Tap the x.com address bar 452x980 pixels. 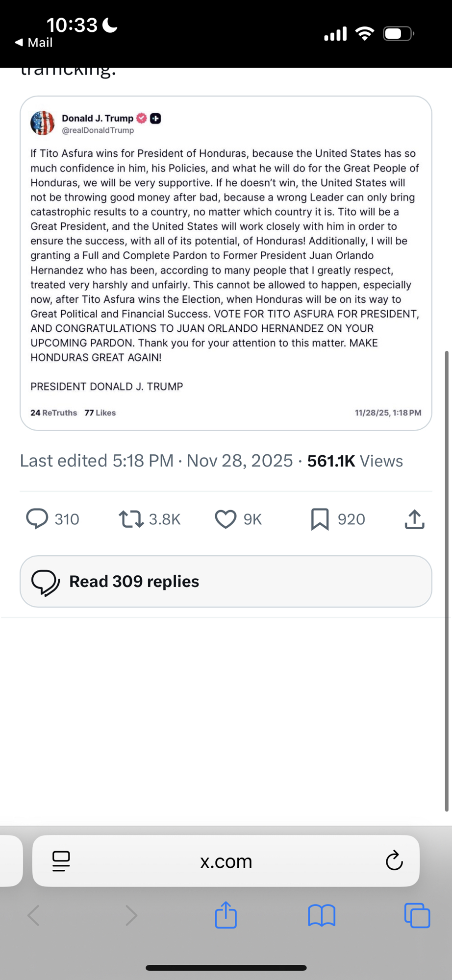pos(226,861)
